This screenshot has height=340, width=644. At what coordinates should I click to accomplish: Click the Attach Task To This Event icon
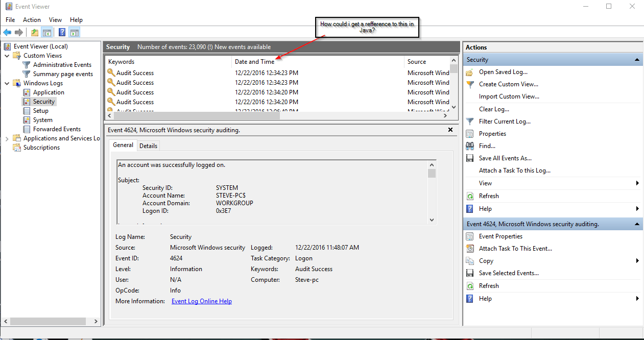[x=470, y=249]
